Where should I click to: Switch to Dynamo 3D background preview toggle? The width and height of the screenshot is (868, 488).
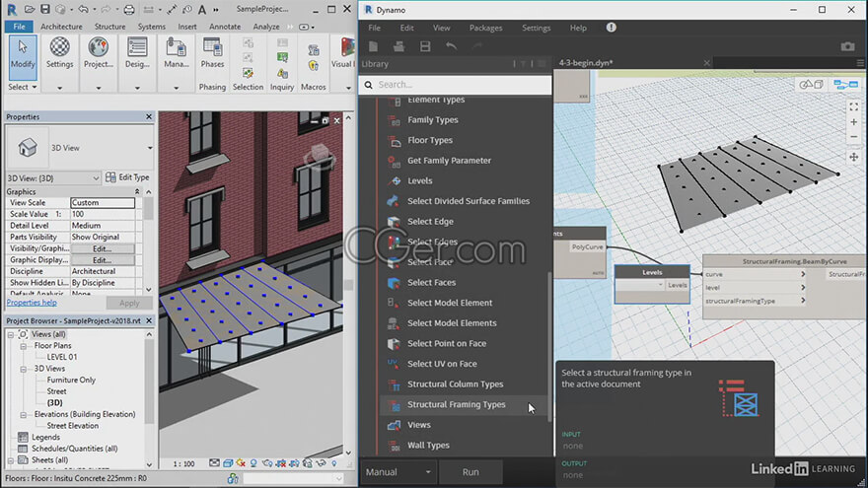pos(812,85)
